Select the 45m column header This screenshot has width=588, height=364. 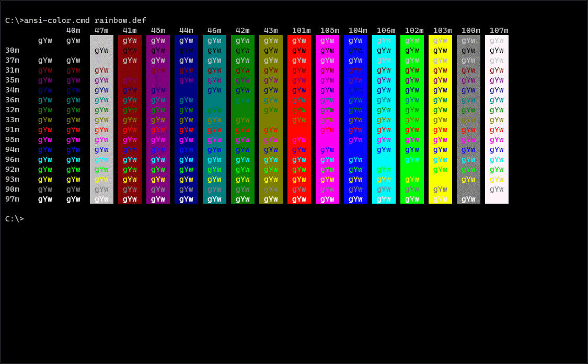click(158, 30)
